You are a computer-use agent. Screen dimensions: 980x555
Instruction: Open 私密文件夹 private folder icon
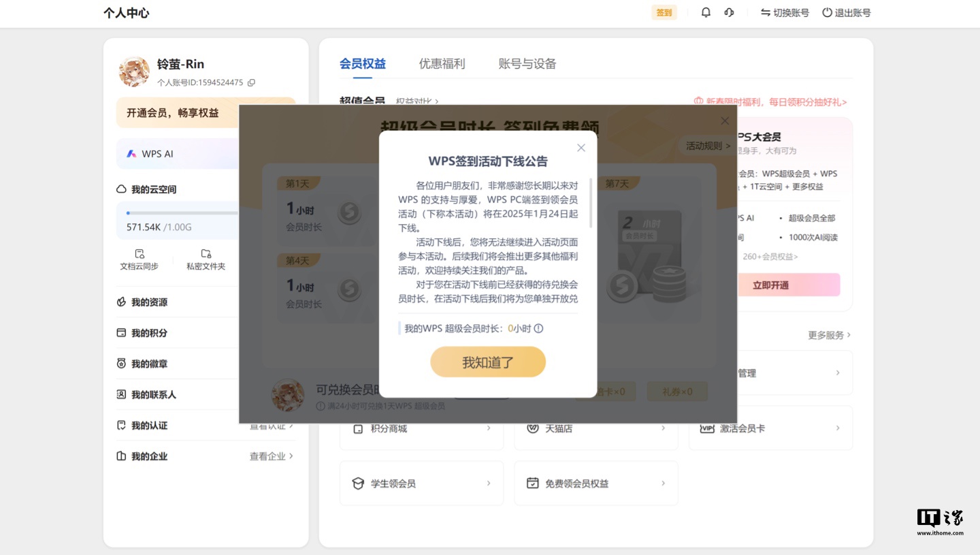(x=206, y=253)
